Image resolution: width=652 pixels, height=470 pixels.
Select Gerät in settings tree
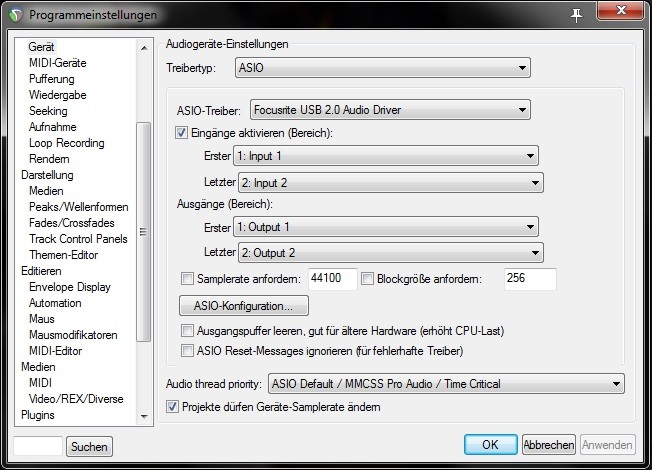[41, 47]
